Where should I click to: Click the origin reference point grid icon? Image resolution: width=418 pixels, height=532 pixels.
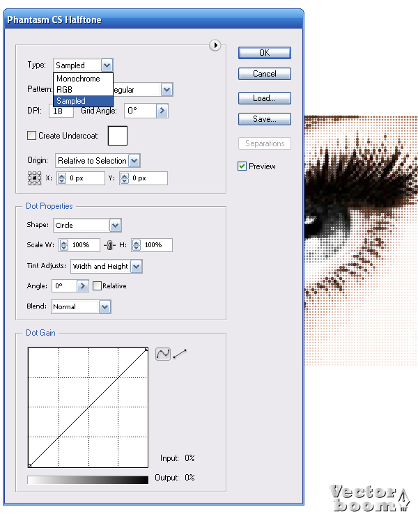tap(34, 178)
